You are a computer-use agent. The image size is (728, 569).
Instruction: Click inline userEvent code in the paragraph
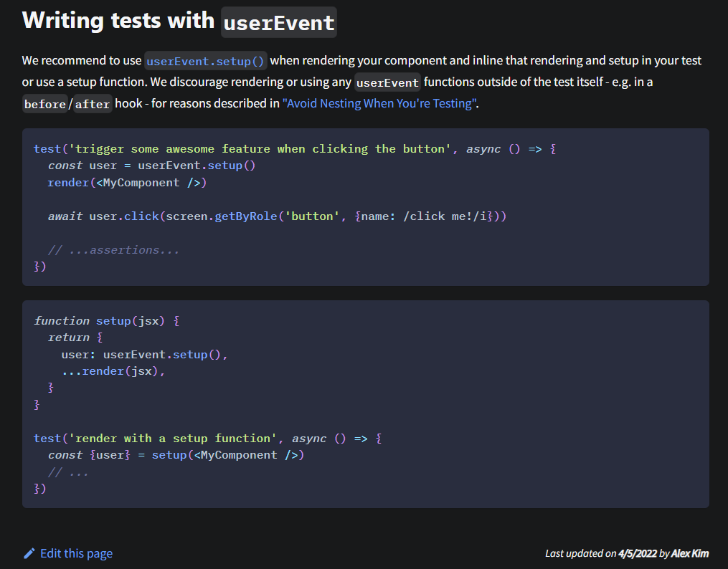[x=387, y=82]
